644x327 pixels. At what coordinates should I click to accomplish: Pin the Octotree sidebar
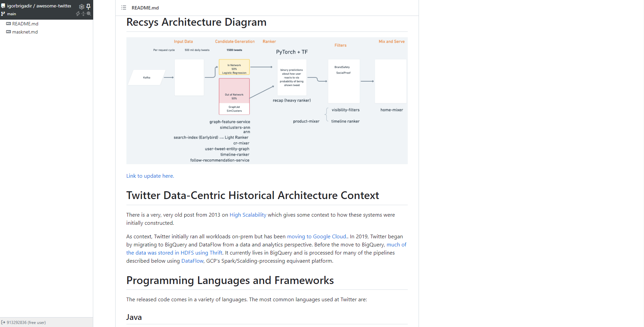[88, 6]
